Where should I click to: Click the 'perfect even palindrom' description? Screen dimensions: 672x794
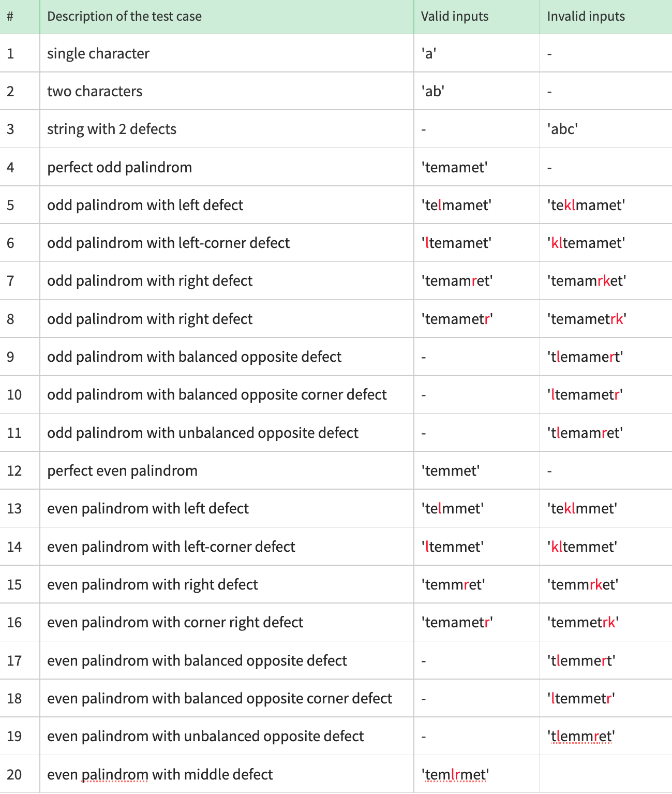click(122, 470)
